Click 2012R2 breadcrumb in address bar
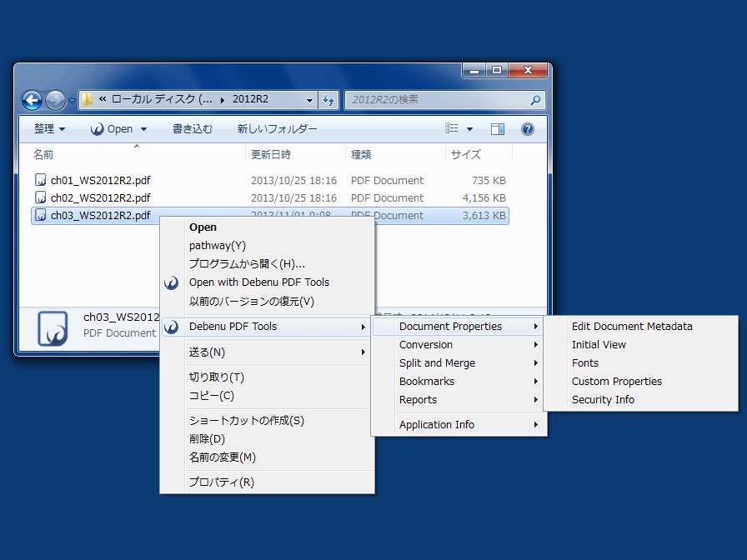747x560 pixels. (x=250, y=99)
